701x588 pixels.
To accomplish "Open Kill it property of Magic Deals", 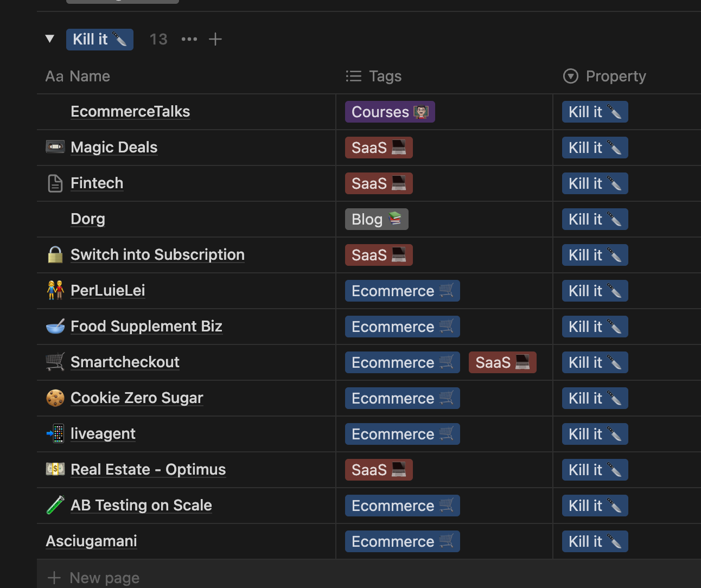I will click(595, 148).
